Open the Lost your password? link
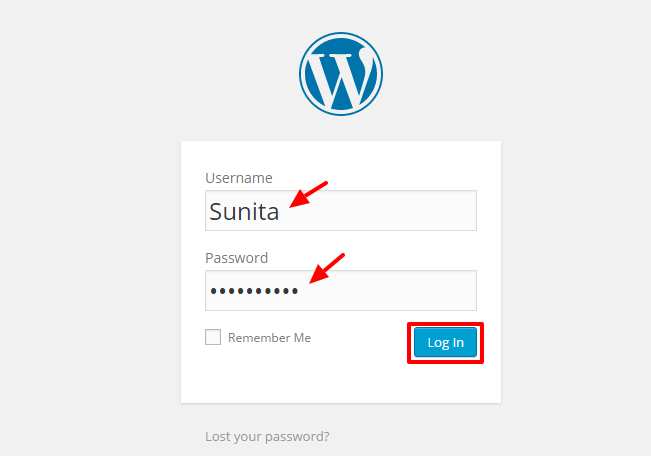651x456 pixels. 267,436
